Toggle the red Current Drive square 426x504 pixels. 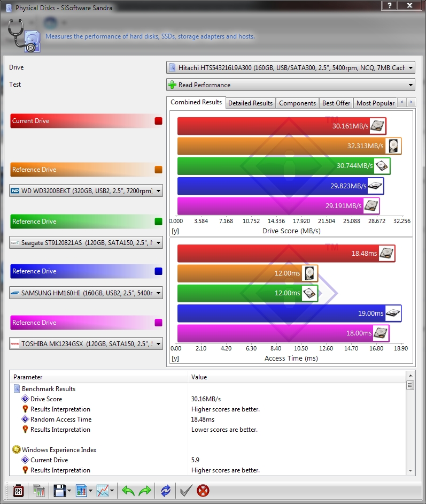pyautogui.click(x=158, y=121)
